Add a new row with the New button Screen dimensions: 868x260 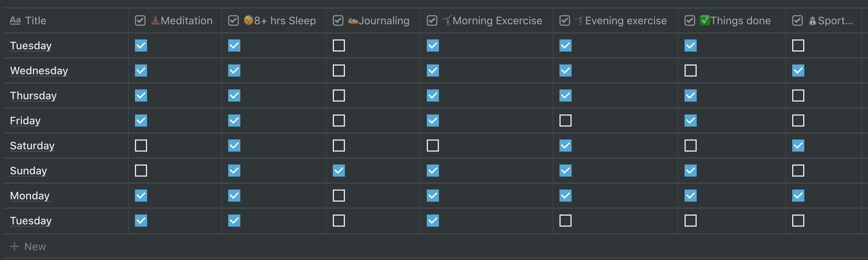click(28, 246)
